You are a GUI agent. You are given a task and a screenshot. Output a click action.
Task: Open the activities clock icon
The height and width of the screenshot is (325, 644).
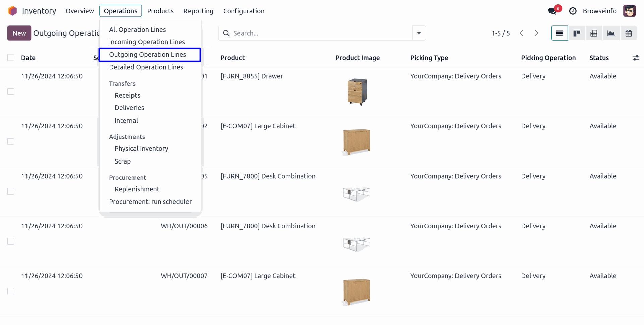(x=573, y=11)
